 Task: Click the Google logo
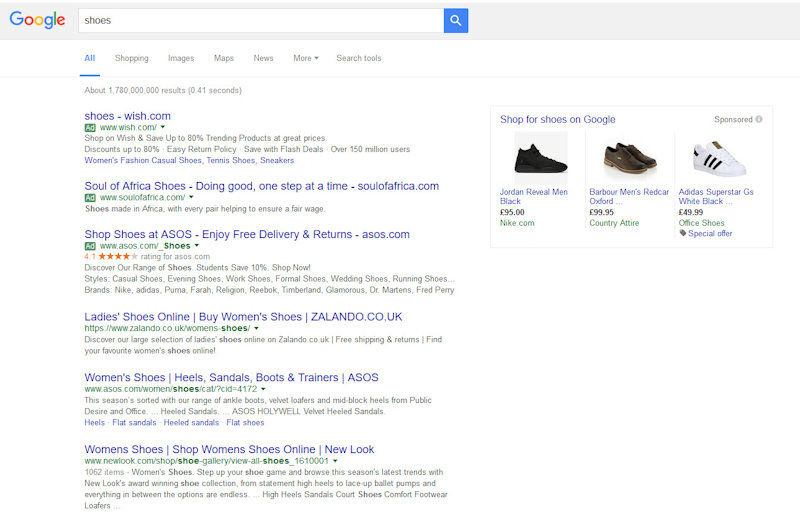coord(37,20)
